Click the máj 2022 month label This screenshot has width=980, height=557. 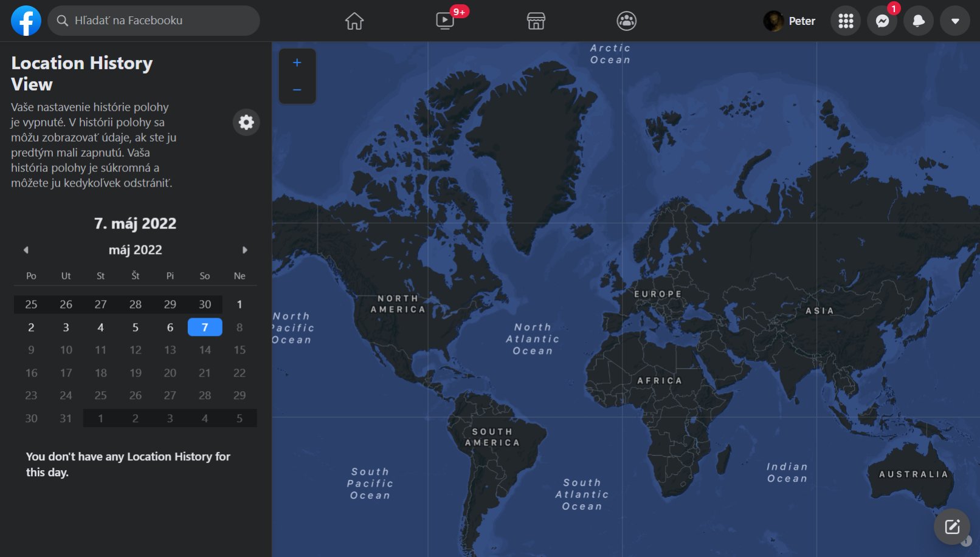136,250
